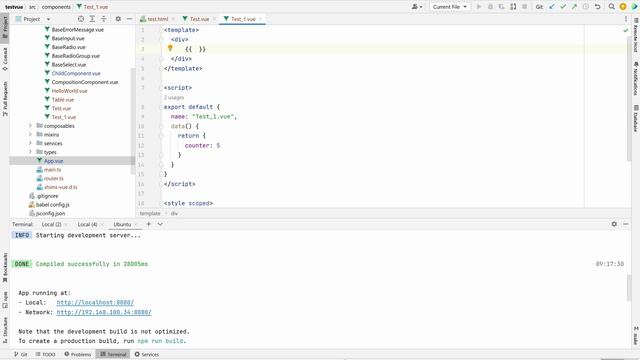Click the Git Commit checkmark icon
The image size is (640, 360).
(x=563, y=7)
